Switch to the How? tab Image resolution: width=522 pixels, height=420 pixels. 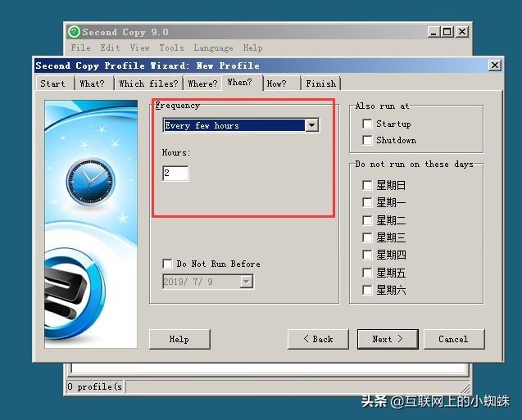(x=282, y=84)
